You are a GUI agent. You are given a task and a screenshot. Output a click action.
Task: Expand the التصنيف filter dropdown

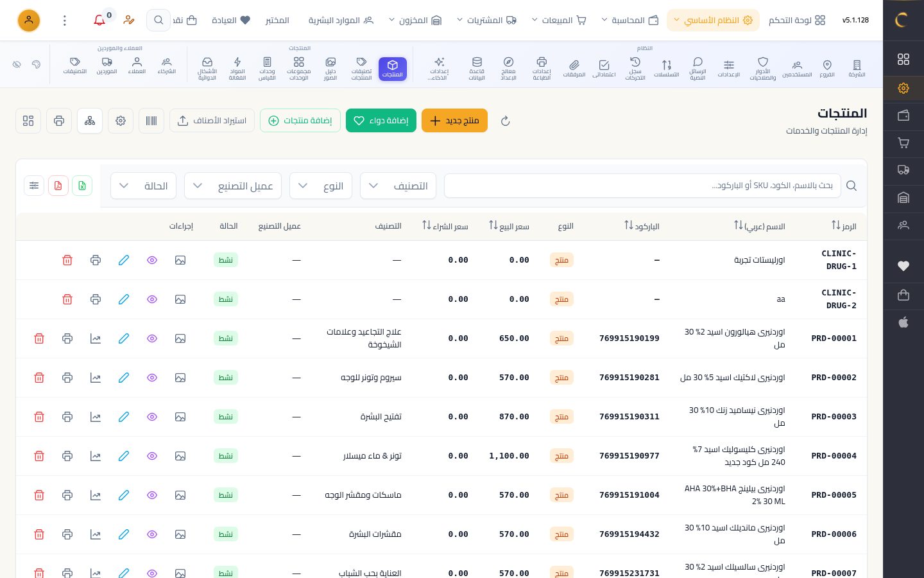click(x=398, y=186)
